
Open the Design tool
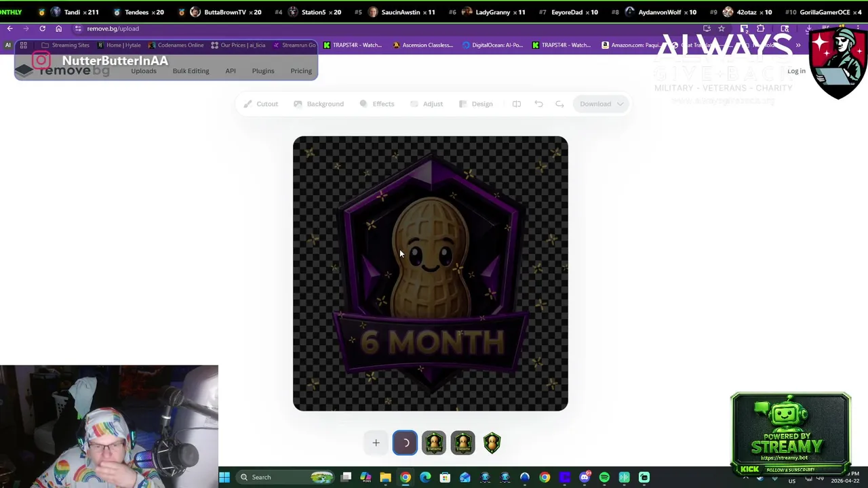tap(476, 104)
